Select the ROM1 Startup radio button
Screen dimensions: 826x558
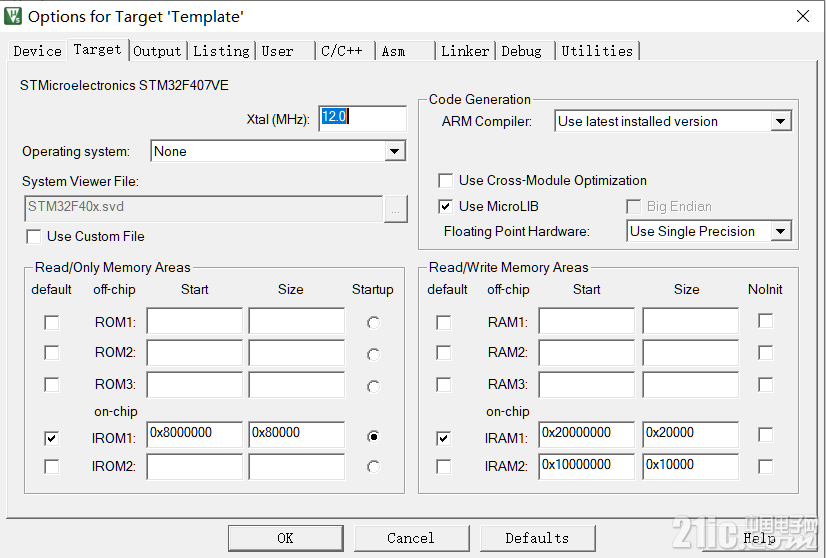pos(373,322)
